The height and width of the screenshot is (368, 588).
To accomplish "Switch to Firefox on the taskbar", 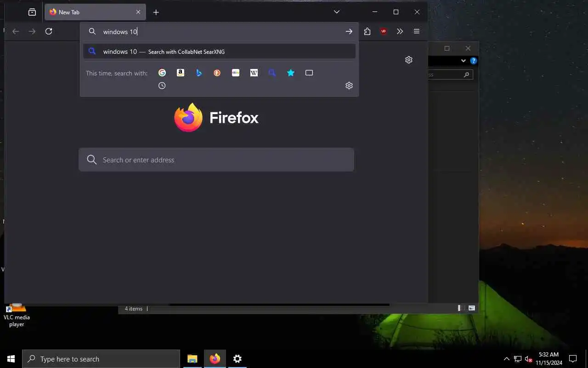I will click(215, 359).
